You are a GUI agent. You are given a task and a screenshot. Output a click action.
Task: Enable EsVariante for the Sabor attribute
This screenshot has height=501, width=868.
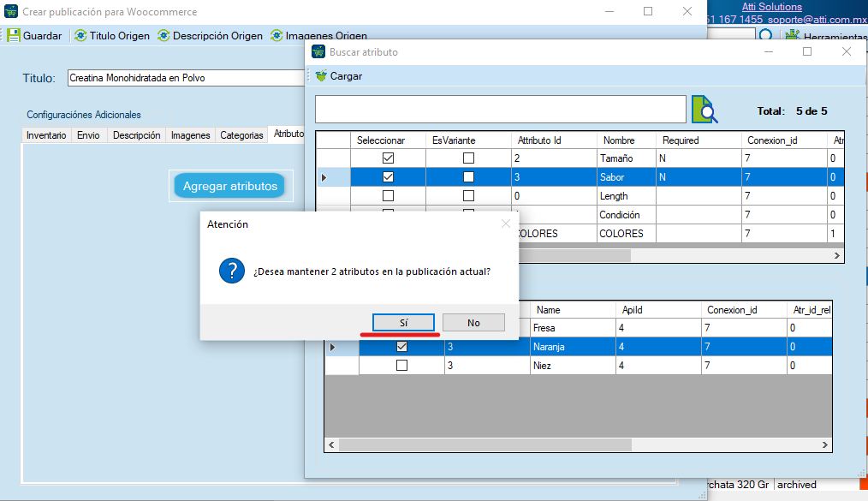468,177
